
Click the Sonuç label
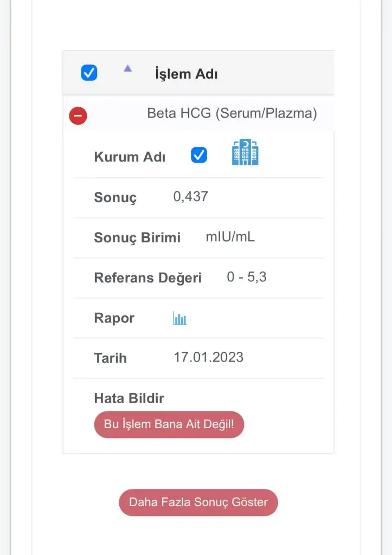[115, 197]
